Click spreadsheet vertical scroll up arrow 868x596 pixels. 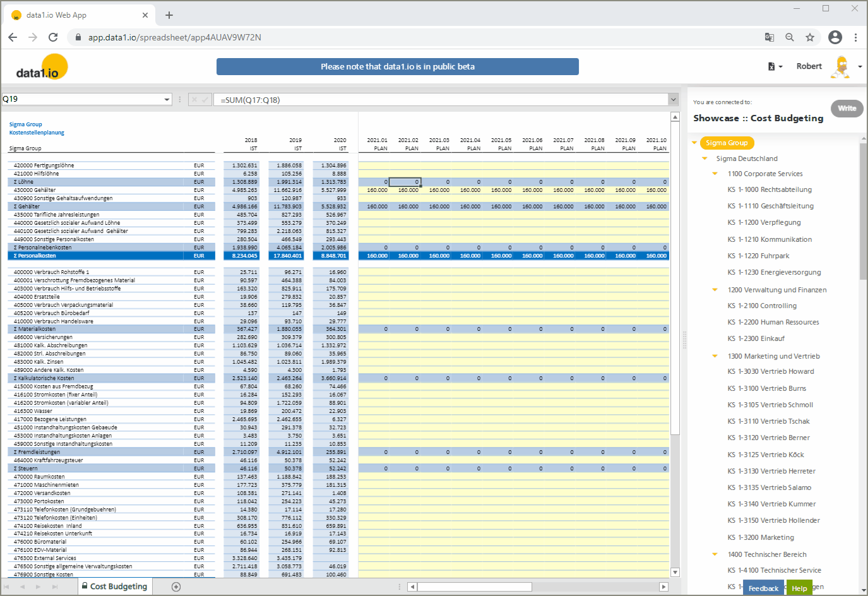(x=675, y=117)
